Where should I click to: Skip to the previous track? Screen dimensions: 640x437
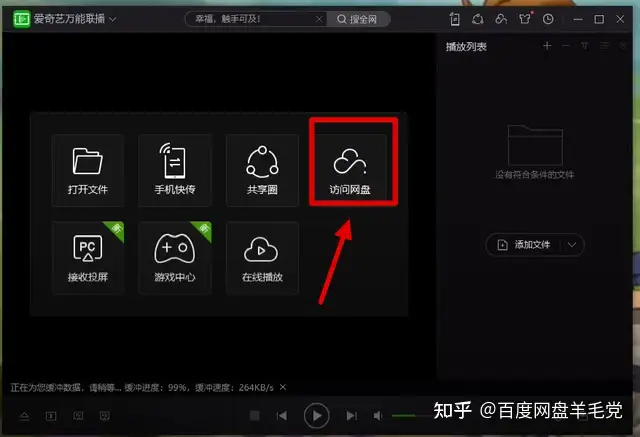coord(282,416)
